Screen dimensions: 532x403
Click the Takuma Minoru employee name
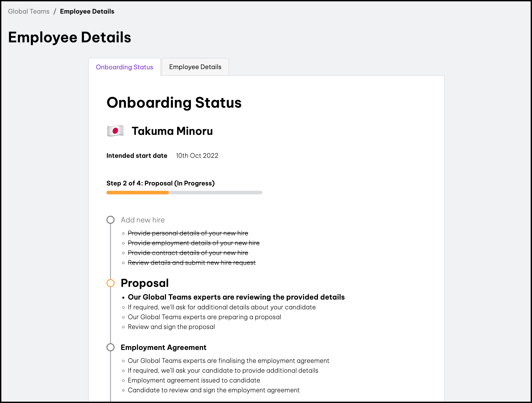point(172,131)
